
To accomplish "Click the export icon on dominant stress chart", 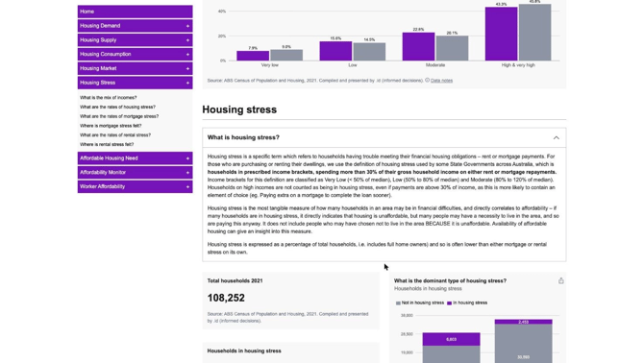I will [x=561, y=281].
